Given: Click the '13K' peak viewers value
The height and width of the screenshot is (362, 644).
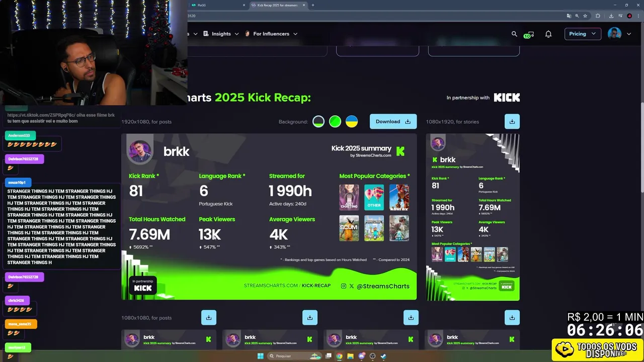Looking at the screenshot, I should pos(210,234).
